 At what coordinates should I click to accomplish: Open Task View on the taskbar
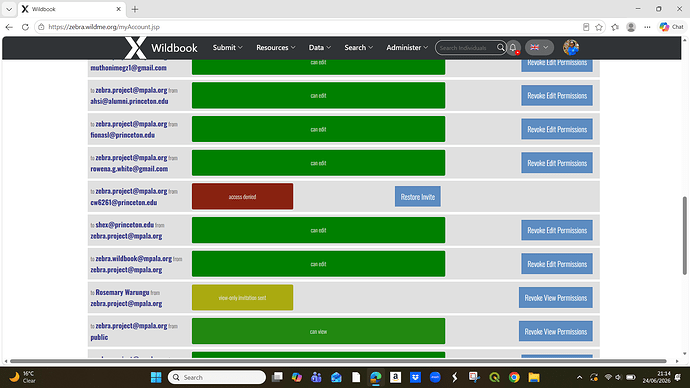point(277,377)
